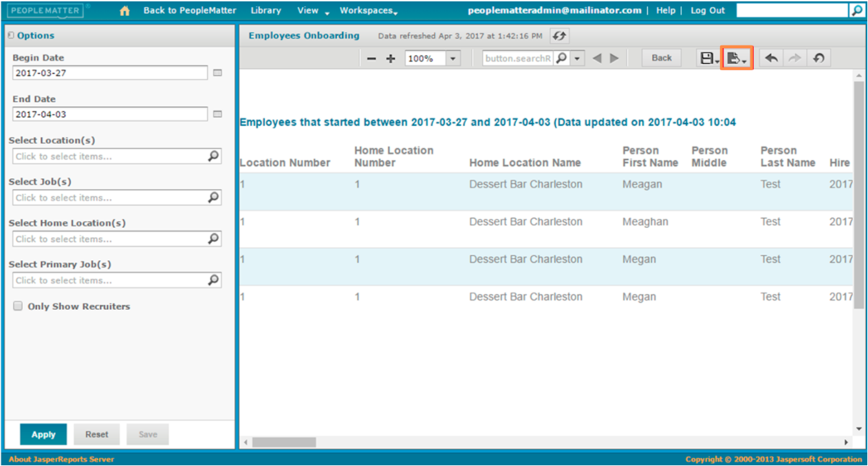Click the scroll down arrow of report

point(858,429)
